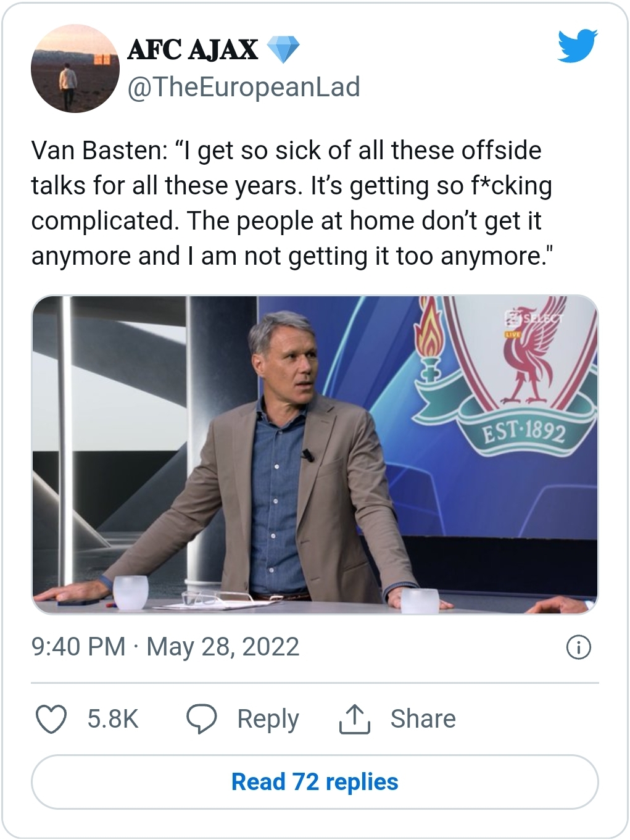Like the tweet with the heart icon
Image resolution: width=630 pixels, height=840 pixels.
pyautogui.click(x=51, y=719)
